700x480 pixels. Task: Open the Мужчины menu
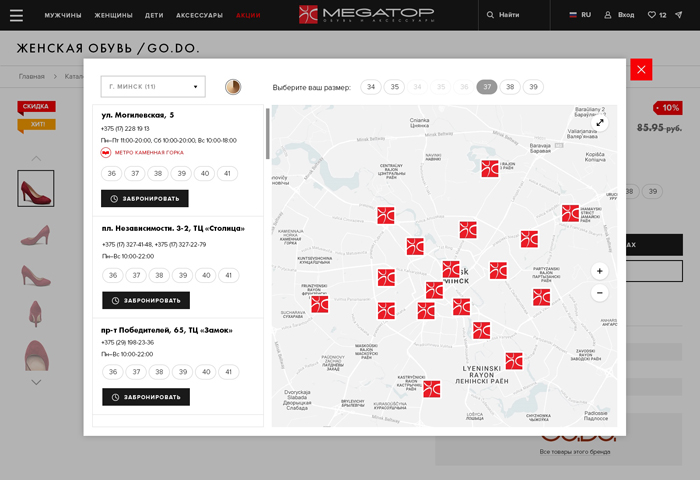pyautogui.click(x=63, y=15)
